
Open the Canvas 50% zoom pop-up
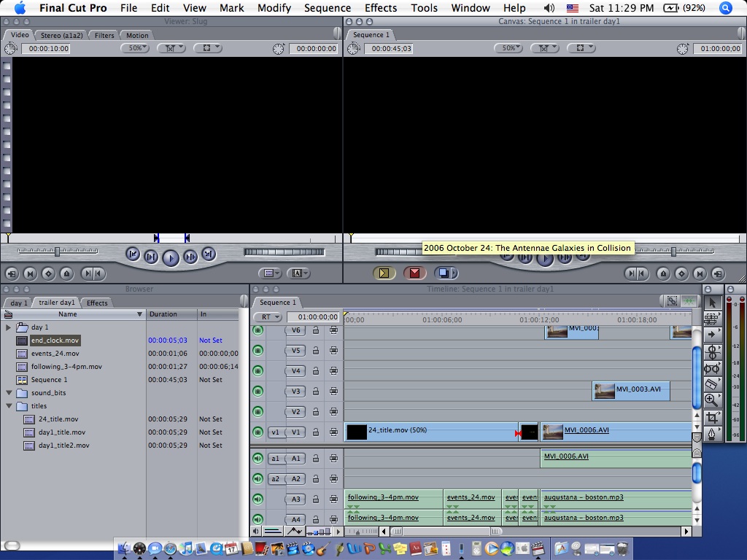coord(508,48)
